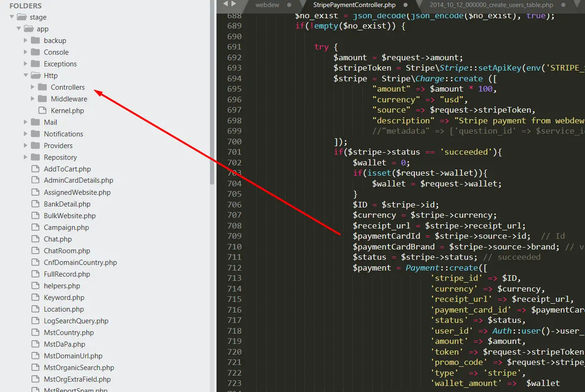Open Campaign.php from the sidebar

pyautogui.click(x=66, y=228)
